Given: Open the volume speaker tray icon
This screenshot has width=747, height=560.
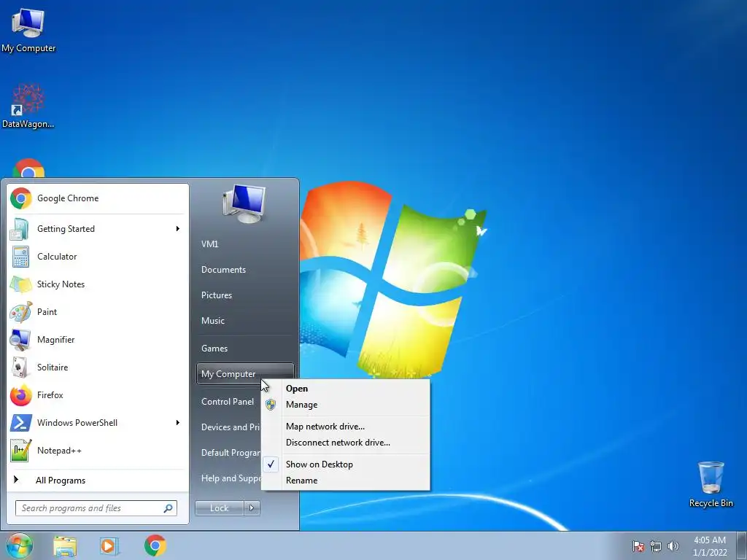Looking at the screenshot, I should coord(673,546).
